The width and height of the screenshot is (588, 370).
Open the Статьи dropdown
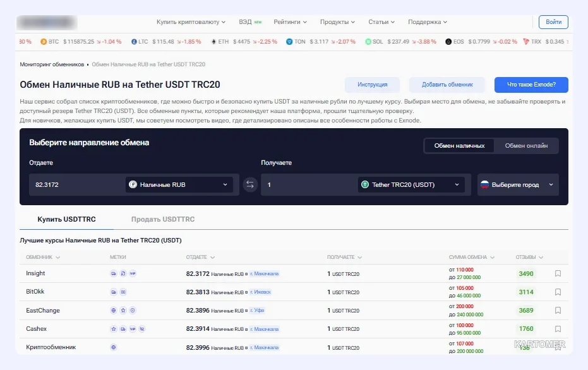click(x=381, y=22)
